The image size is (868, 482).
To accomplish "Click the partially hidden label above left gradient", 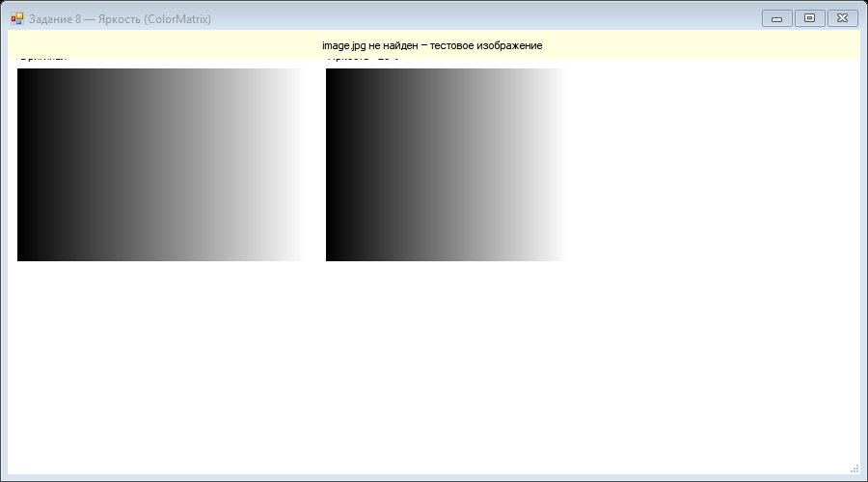I will point(43,57).
